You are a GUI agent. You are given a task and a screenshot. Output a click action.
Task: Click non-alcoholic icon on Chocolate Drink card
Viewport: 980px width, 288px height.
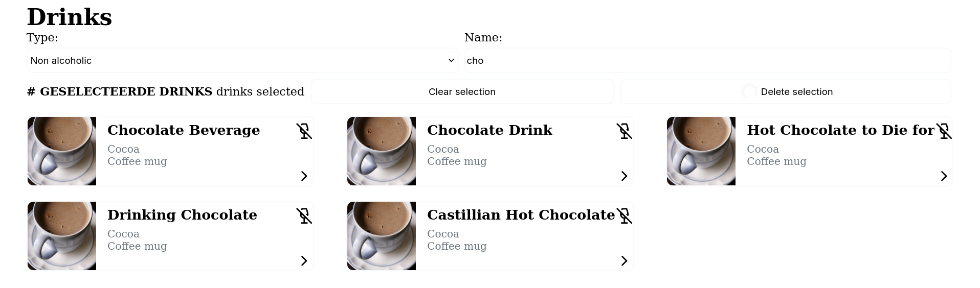pyautogui.click(x=624, y=131)
